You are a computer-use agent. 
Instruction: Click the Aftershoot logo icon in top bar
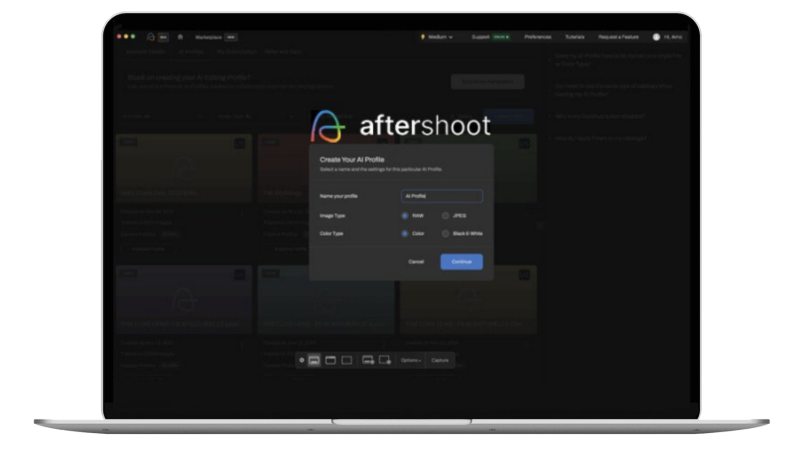150,37
